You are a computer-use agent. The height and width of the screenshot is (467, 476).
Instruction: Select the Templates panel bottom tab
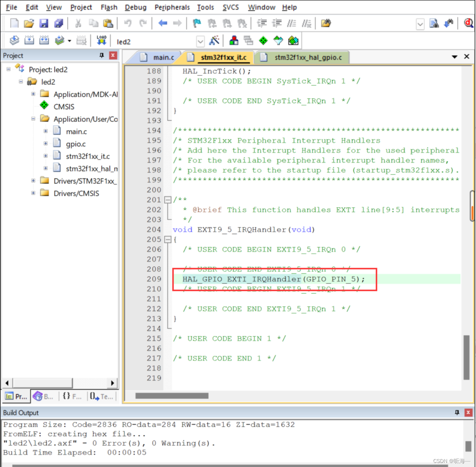(101, 396)
